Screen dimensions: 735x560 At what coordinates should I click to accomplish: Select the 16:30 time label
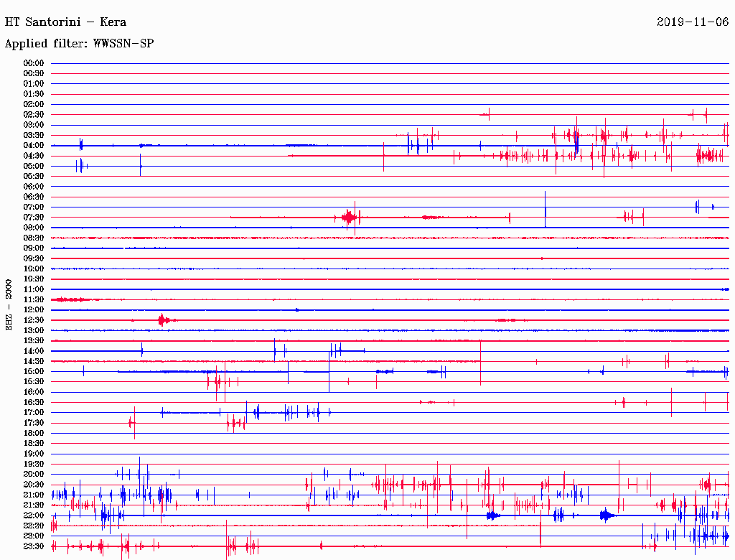click(34, 403)
